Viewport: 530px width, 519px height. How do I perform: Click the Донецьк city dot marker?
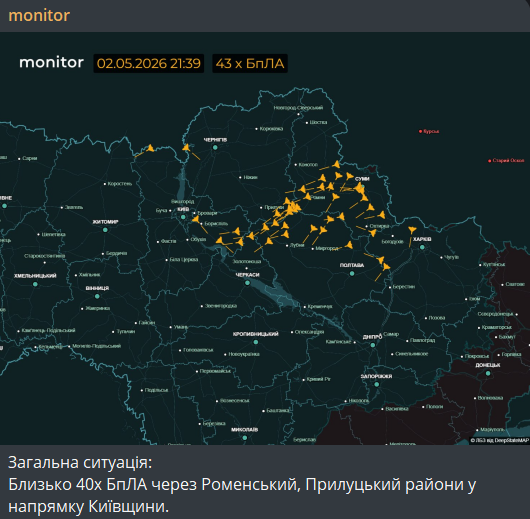488,373
